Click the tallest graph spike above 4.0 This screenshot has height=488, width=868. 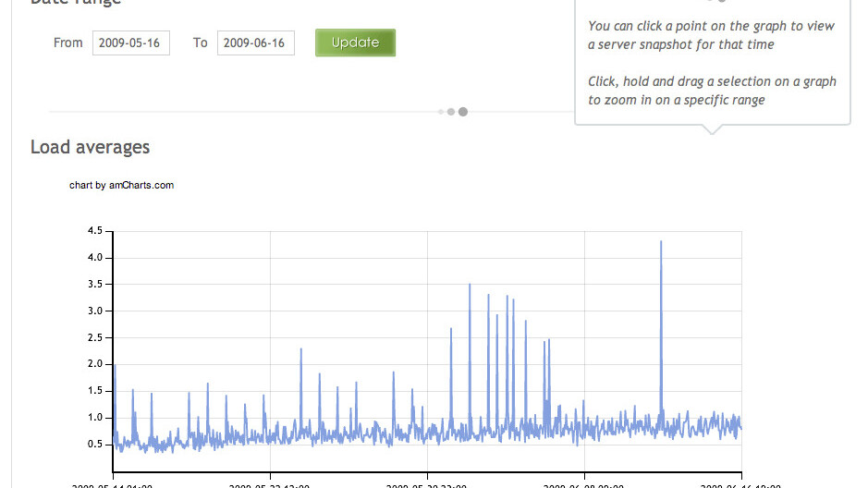pyautogui.click(x=661, y=244)
